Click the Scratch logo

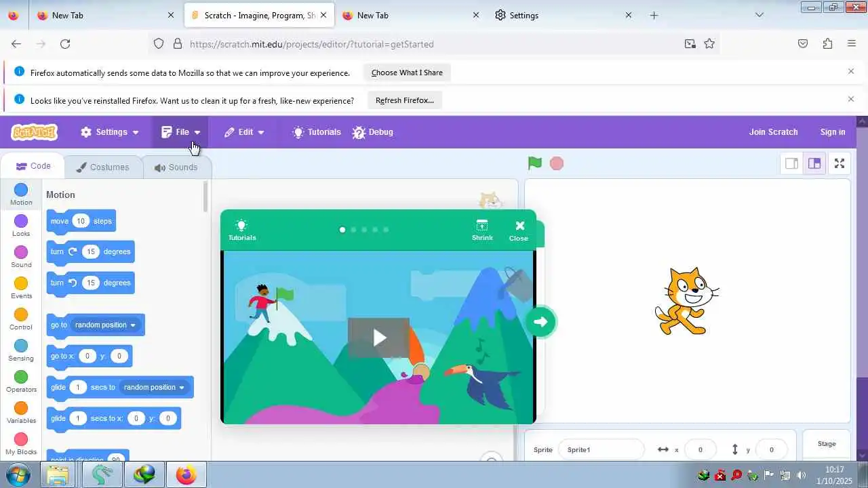point(34,132)
